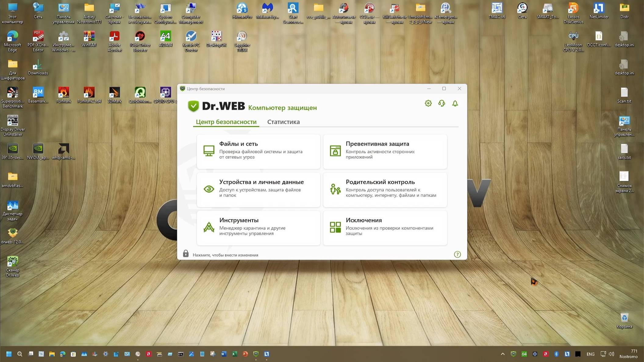Image resolution: width=644 pixels, height=362 pixels.
Task: Click the monitor icon in Файлы и сеть
Action: pos(209,150)
